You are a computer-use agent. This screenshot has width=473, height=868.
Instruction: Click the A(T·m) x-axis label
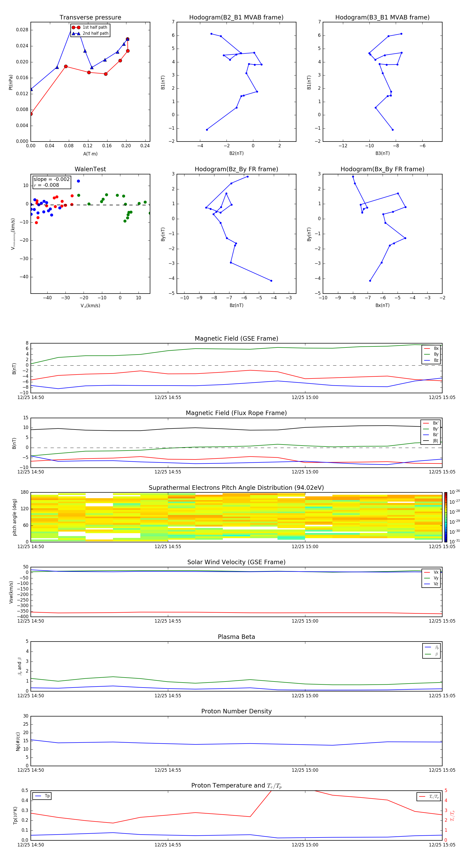(x=90, y=154)
